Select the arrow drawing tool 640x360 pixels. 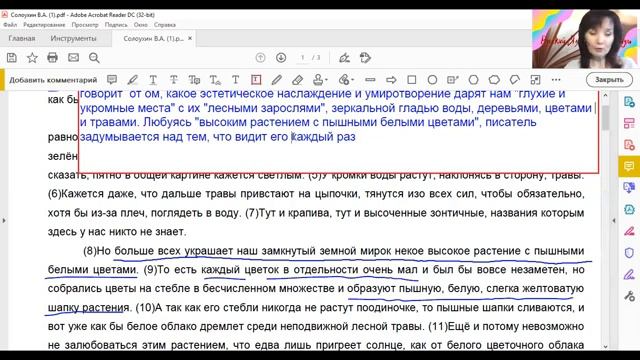(x=391, y=80)
